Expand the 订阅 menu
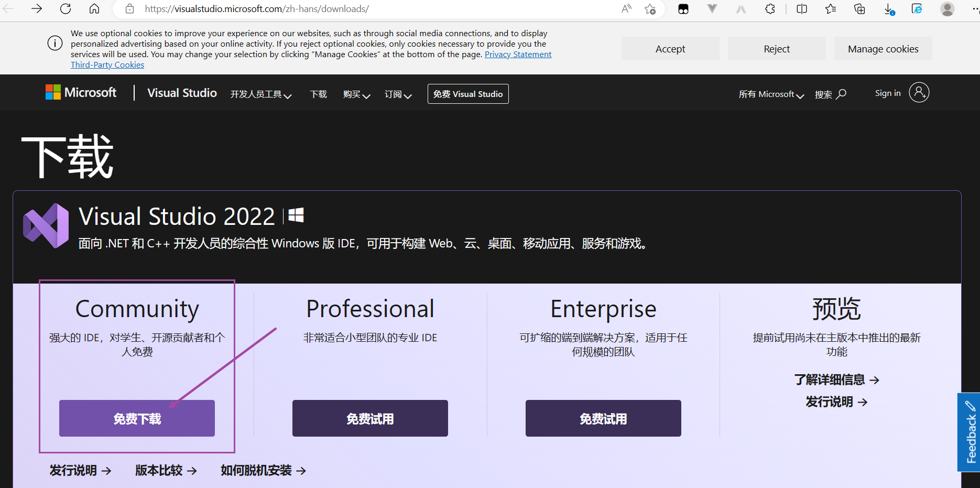This screenshot has width=980, height=488. pyautogui.click(x=398, y=94)
